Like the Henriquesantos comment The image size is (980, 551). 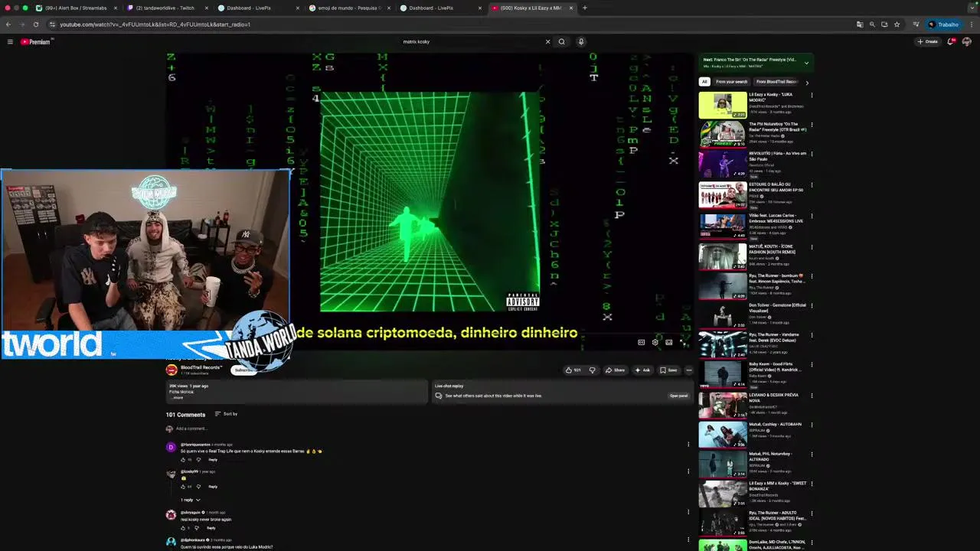tap(185, 460)
